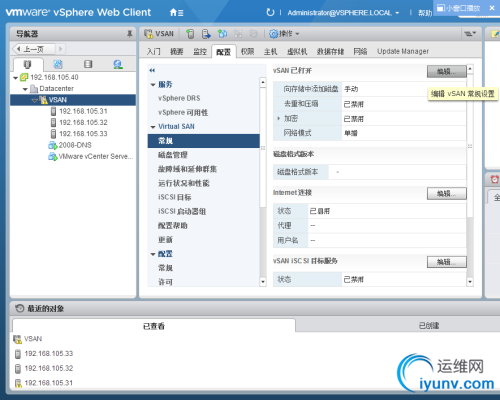
Task: Switch to the 摘要 tab
Action: point(177,51)
